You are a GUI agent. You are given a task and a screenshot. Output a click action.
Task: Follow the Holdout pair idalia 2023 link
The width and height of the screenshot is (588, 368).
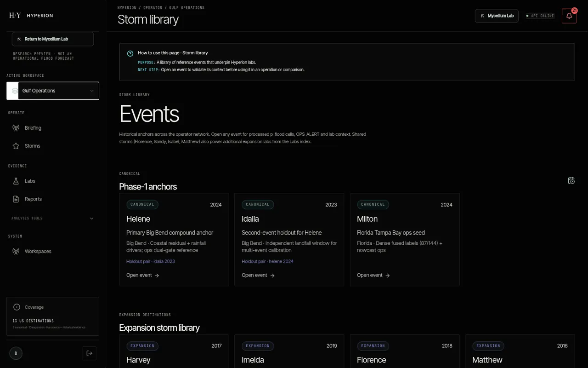click(x=151, y=261)
